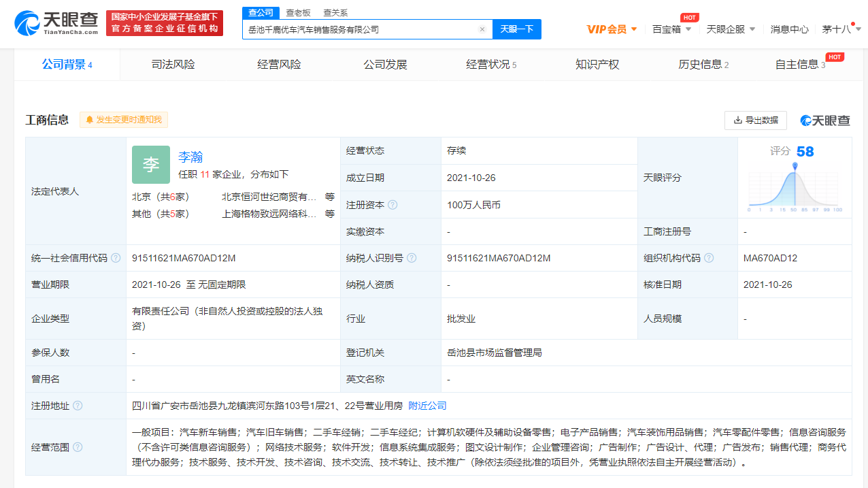
Task: Open the 附近公司 link
Action: (x=426, y=405)
